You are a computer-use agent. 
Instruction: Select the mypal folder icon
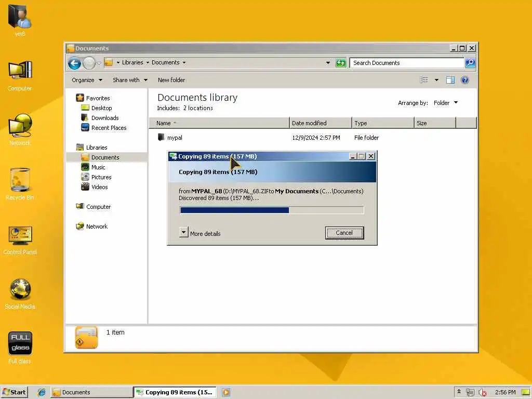click(x=161, y=137)
